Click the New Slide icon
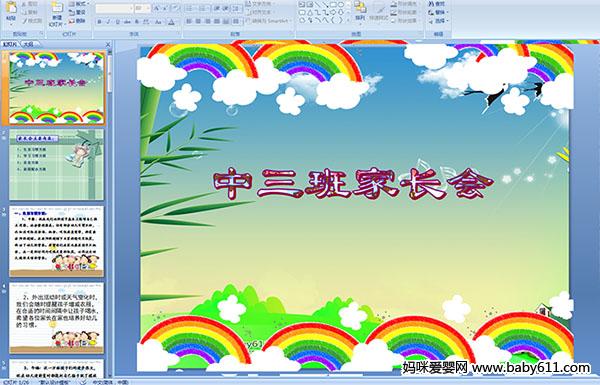The width and height of the screenshot is (600, 385). tap(57, 8)
